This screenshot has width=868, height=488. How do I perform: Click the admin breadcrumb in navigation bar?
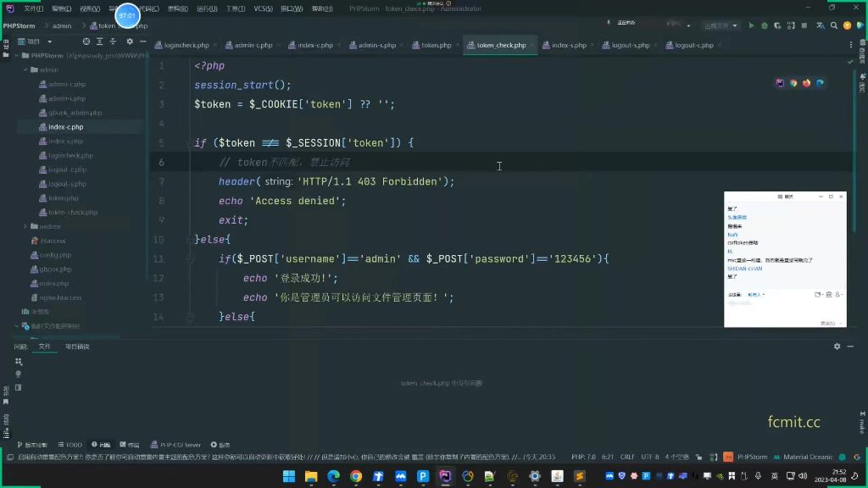point(61,26)
